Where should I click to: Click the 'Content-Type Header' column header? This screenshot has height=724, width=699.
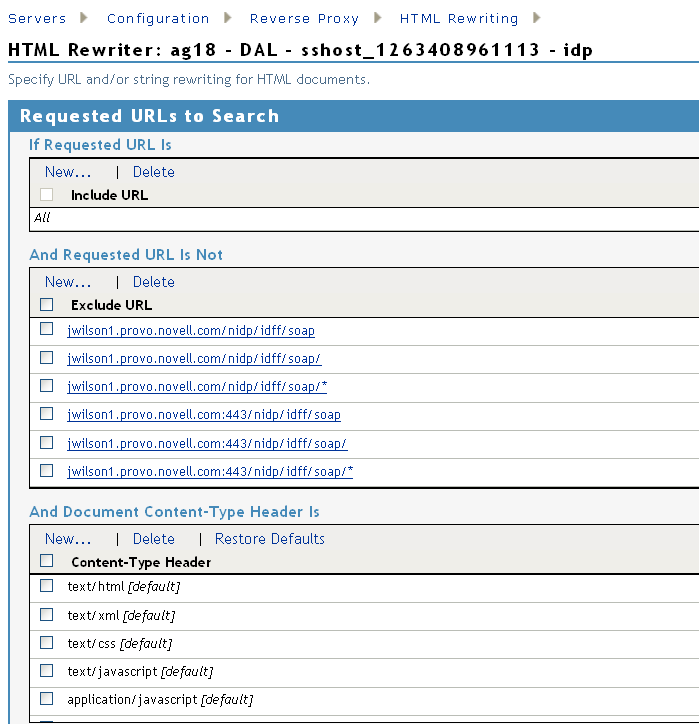[141, 562]
